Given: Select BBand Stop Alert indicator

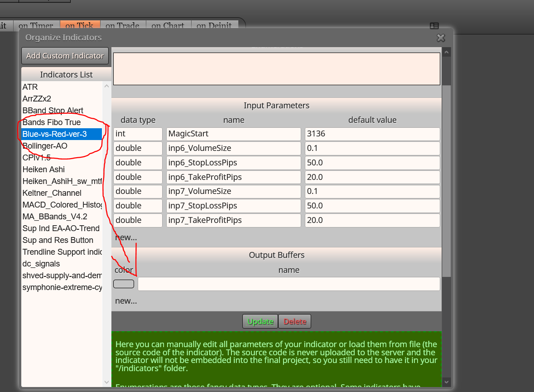Looking at the screenshot, I should pos(62,111).
